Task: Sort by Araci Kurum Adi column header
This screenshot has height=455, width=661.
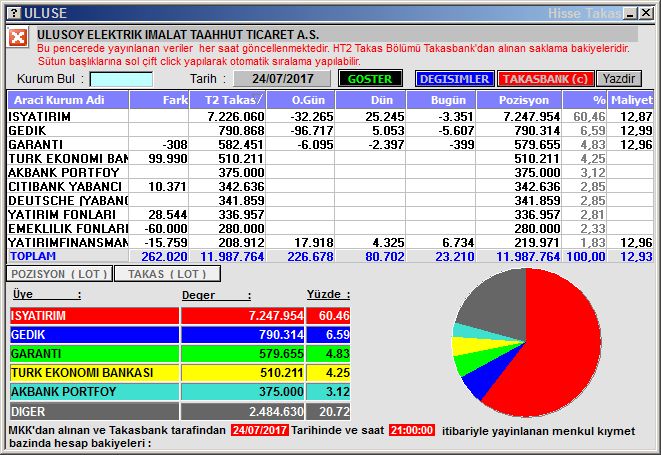Action: [x=68, y=100]
